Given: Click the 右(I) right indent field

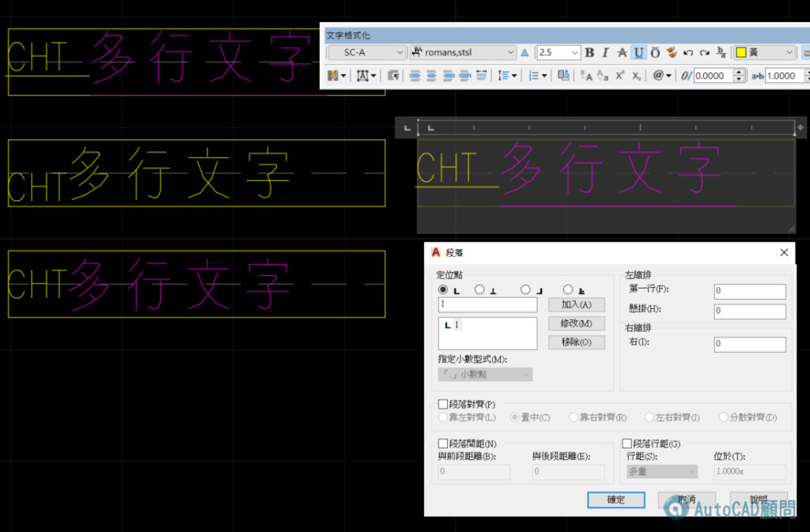Looking at the screenshot, I should [750, 344].
